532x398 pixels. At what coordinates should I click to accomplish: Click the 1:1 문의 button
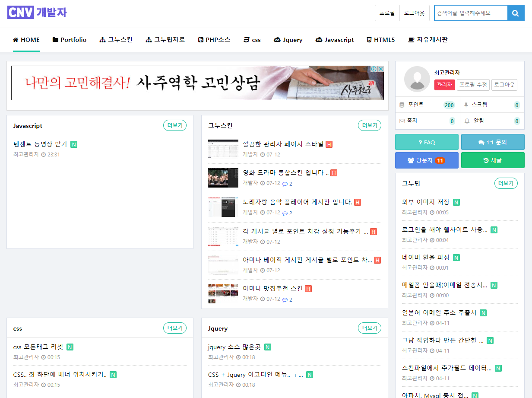(493, 142)
